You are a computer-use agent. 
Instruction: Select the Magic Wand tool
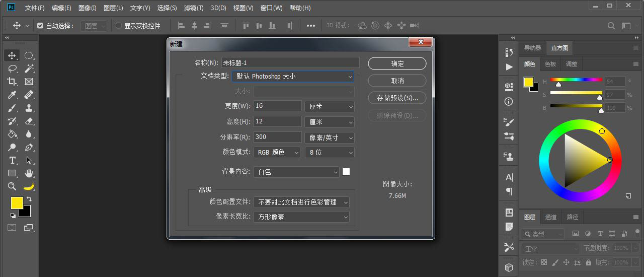click(x=29, y=68)
